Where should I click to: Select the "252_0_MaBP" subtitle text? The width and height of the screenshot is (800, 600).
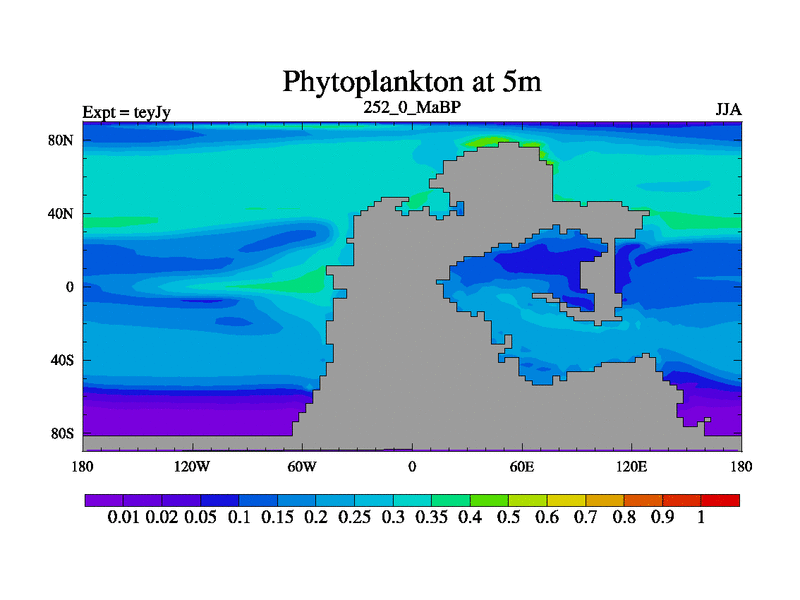(412, 107)
